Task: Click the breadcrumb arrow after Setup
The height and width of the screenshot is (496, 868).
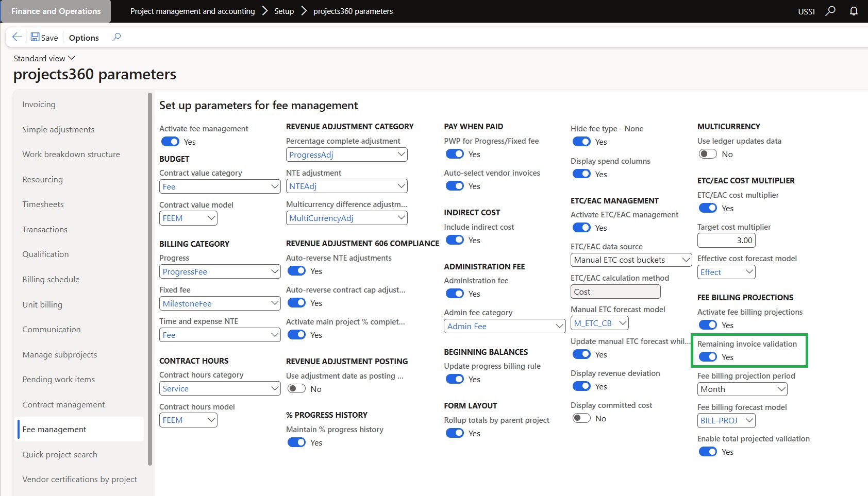Action: tap(304, 11)
